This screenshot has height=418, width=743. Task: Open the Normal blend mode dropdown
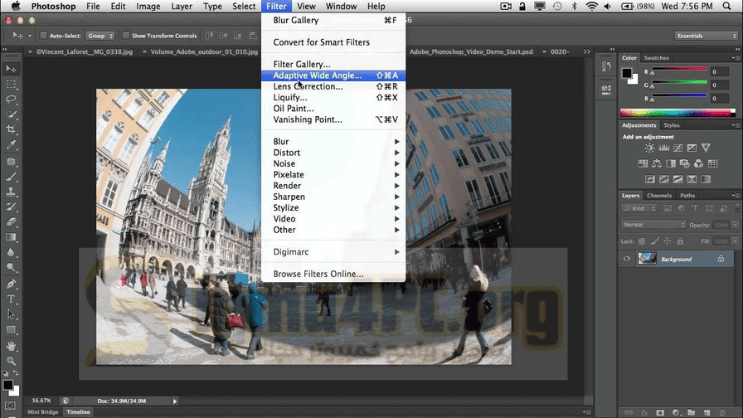tap(653, 225)
